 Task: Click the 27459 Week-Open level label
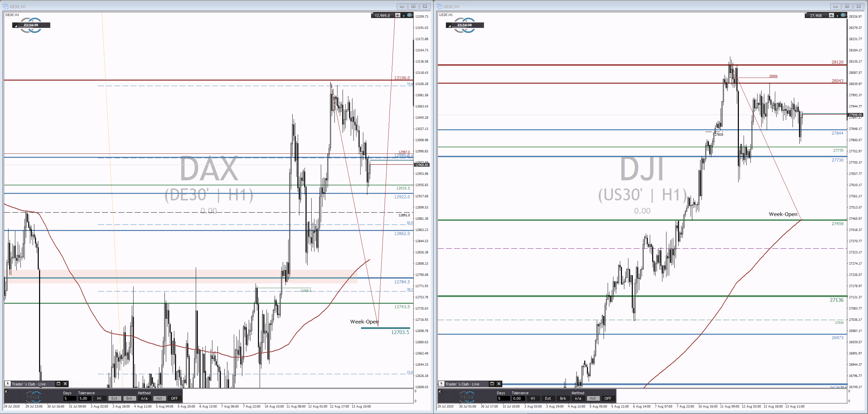pyautogui.click(x=837, y=224)
